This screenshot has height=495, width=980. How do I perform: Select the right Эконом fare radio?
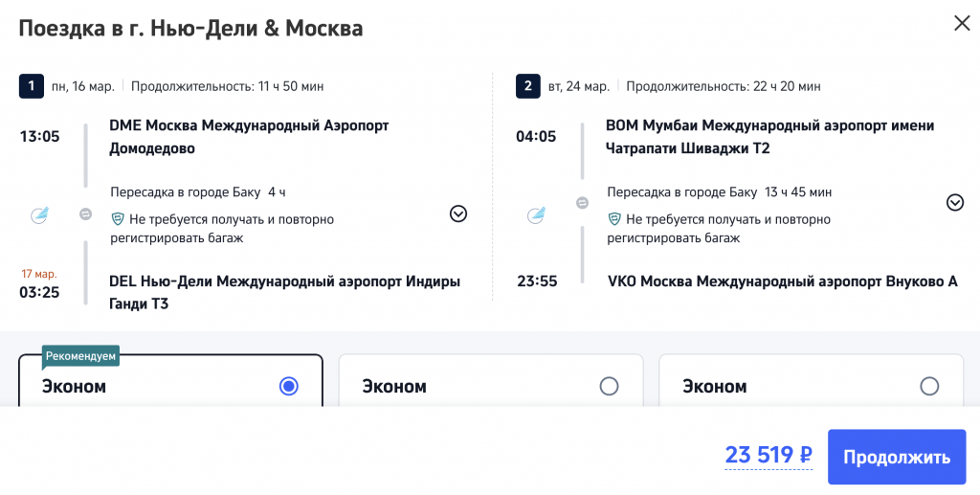pos(928,386)
